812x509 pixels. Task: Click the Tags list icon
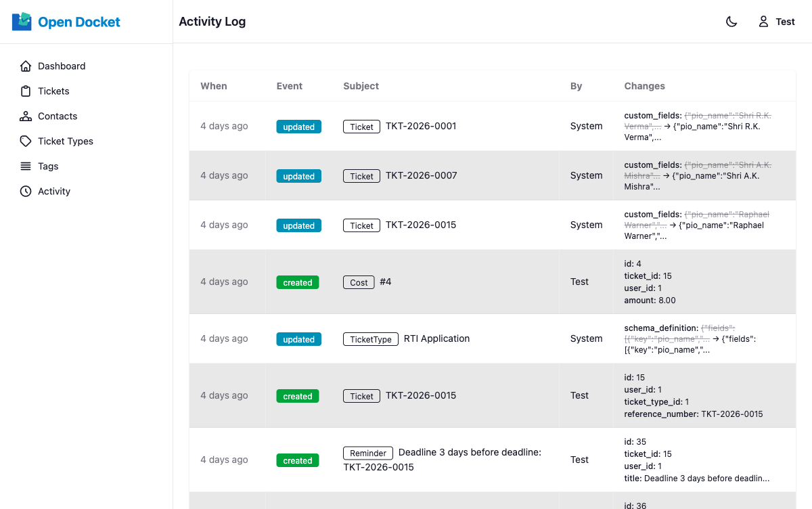(26, 166)
